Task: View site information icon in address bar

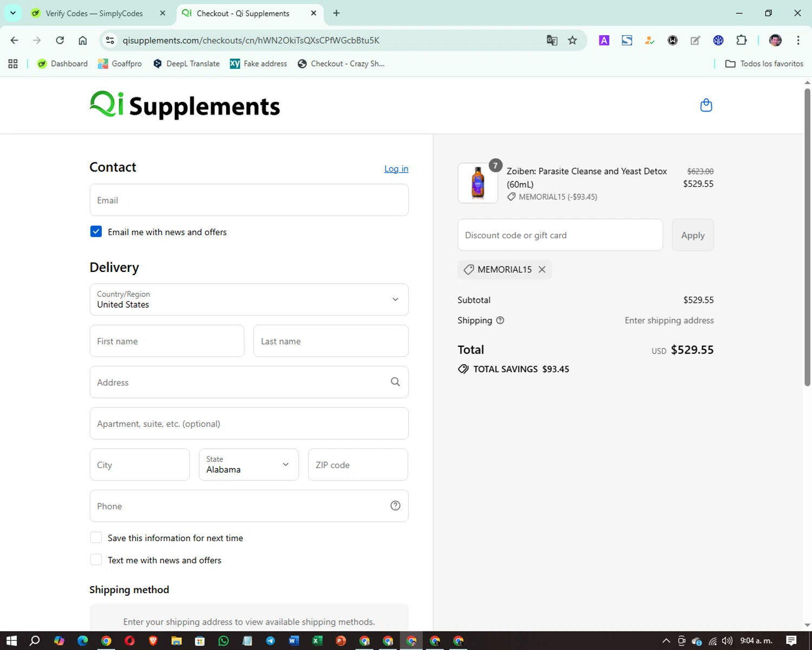Action: point(110,40)
